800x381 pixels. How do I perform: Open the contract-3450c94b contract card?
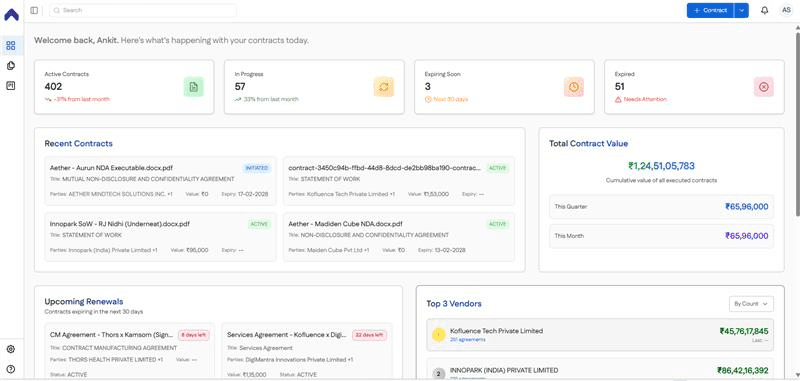(x=398, y=181)
